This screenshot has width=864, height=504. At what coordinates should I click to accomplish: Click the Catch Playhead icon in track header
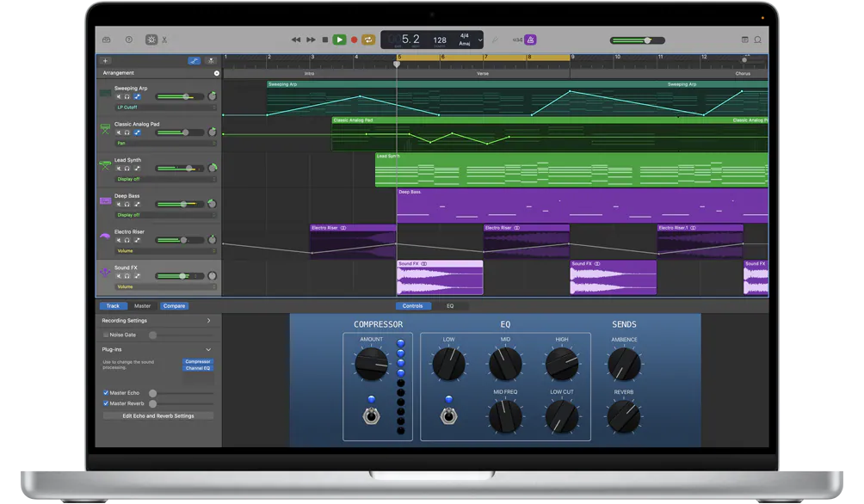[211, 60]
